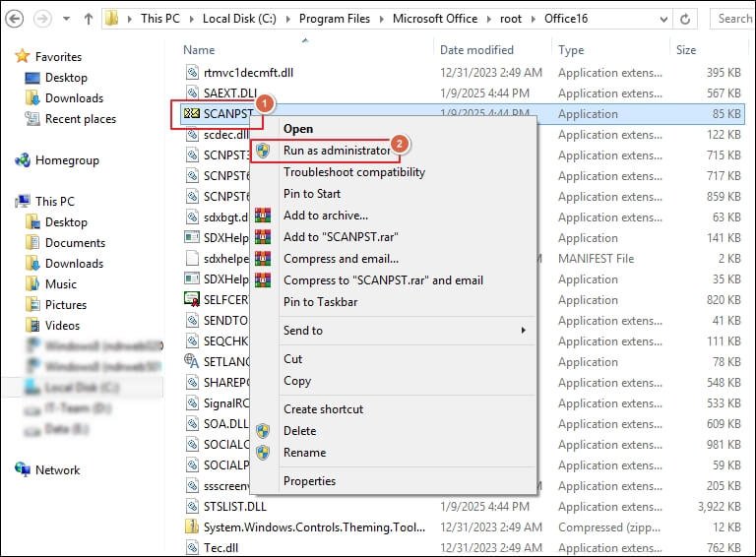756x557 pixels.
Task: Open Pictures under This PC
Action: [x=66, y=305]
